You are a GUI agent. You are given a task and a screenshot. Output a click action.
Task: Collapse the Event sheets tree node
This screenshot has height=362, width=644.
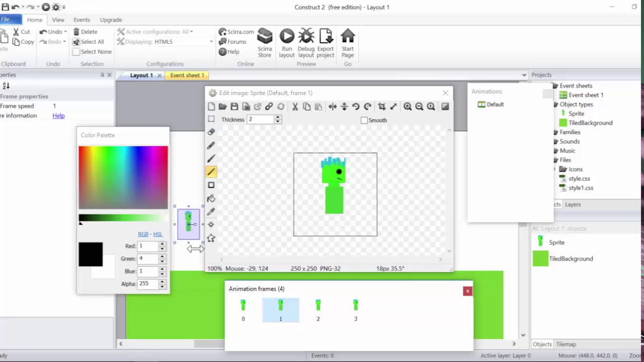(555, 86)
